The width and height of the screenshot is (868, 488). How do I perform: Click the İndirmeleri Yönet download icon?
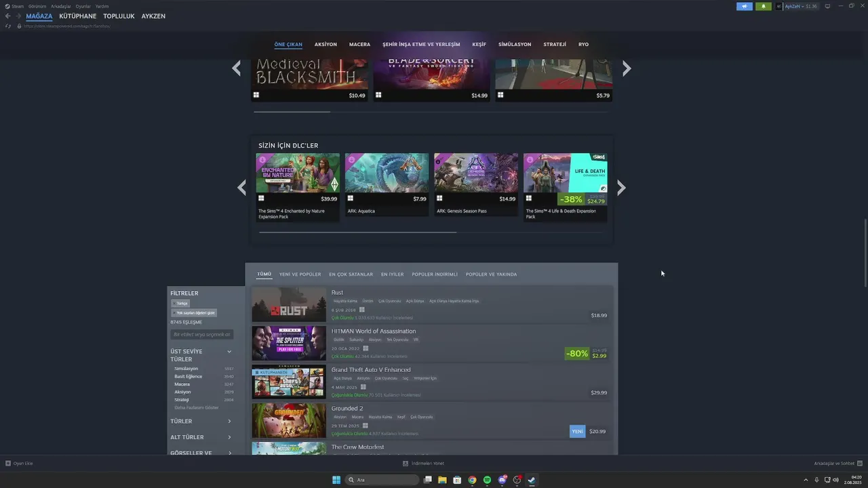[406, 464]
